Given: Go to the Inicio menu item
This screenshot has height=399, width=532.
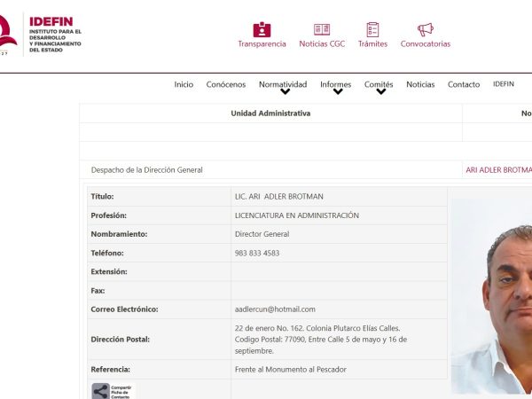Looking at the screenshot, I should (184, 84).
